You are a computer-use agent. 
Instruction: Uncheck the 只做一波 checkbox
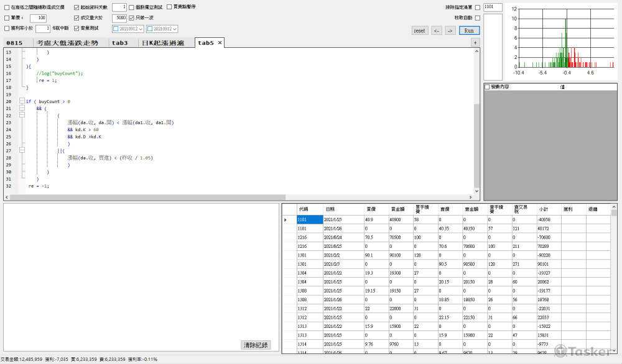coord(131,18)
